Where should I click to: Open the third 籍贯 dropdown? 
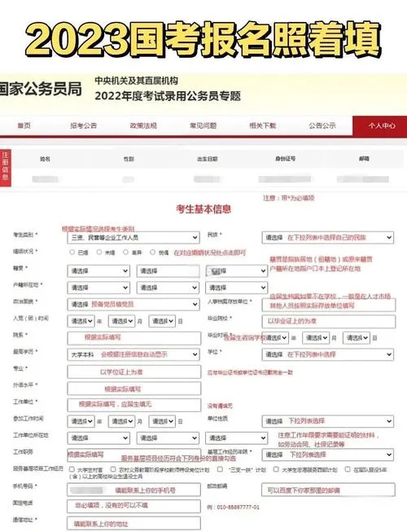click(x=237, y=271)
